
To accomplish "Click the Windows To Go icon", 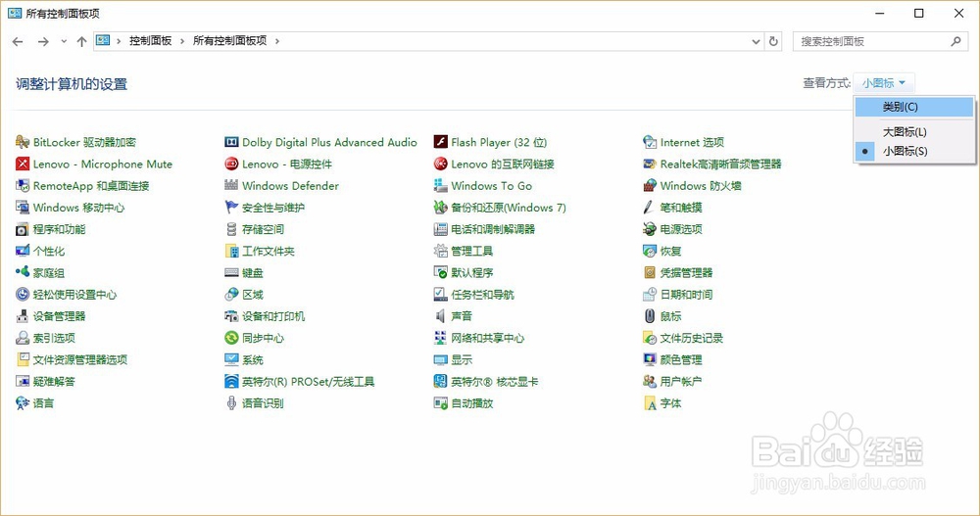I will pyautogui.click(x=441, y=186).
